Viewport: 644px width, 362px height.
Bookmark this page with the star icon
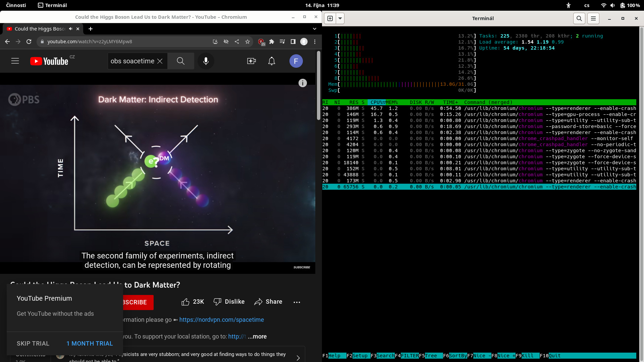pos(248,42)
